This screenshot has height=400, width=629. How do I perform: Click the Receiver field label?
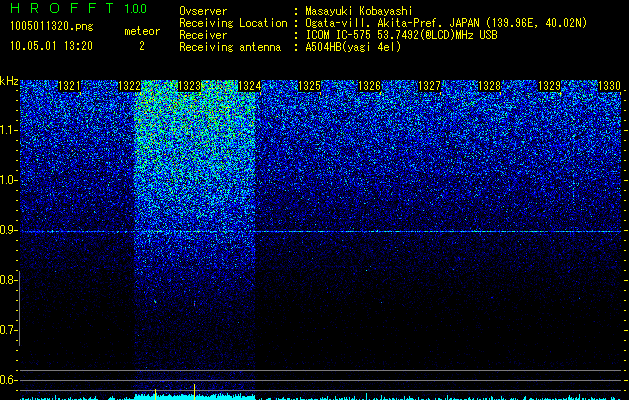pos(203,35)
